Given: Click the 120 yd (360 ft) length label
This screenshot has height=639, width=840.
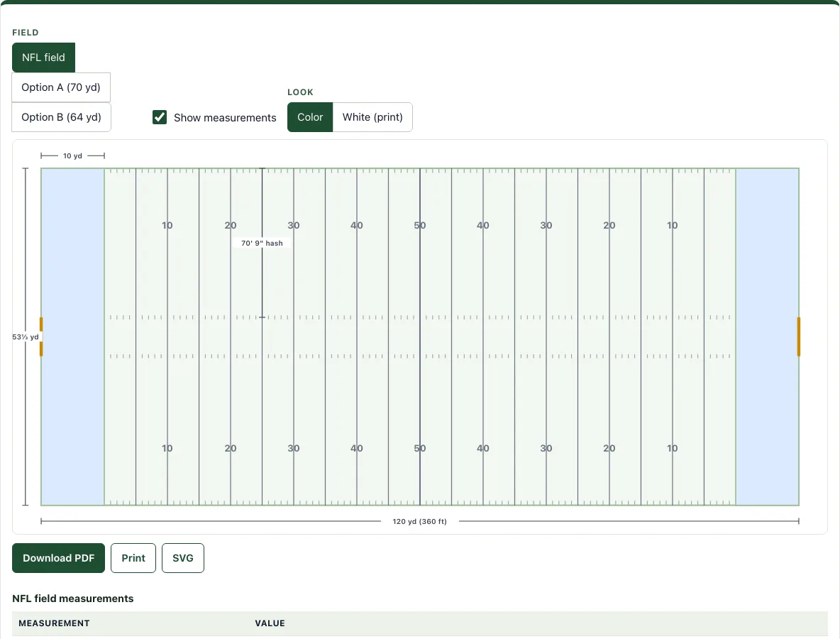Looking at the screenshot, I should [x=419, y=521].
